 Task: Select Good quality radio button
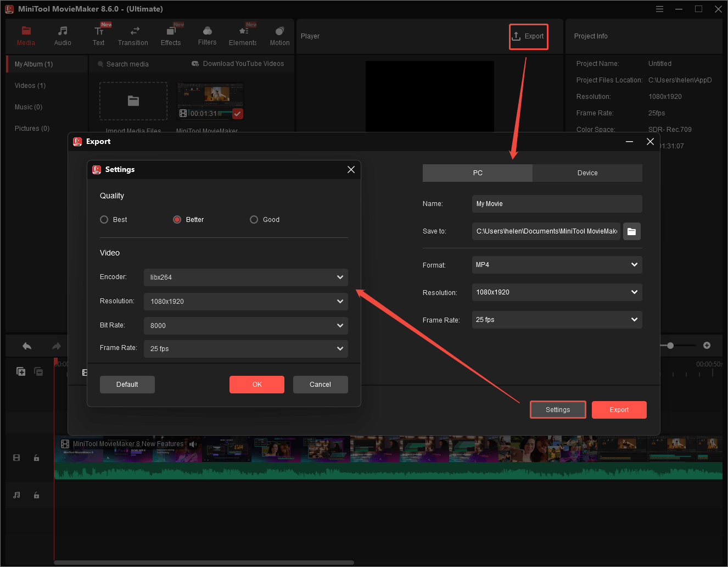(254, 220)
